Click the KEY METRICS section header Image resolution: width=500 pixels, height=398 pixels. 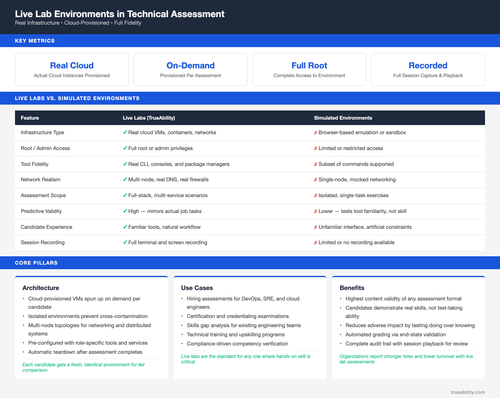(35, 41)
